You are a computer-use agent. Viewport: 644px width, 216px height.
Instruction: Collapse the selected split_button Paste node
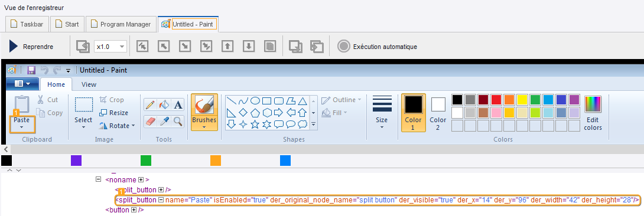point(161,200)
